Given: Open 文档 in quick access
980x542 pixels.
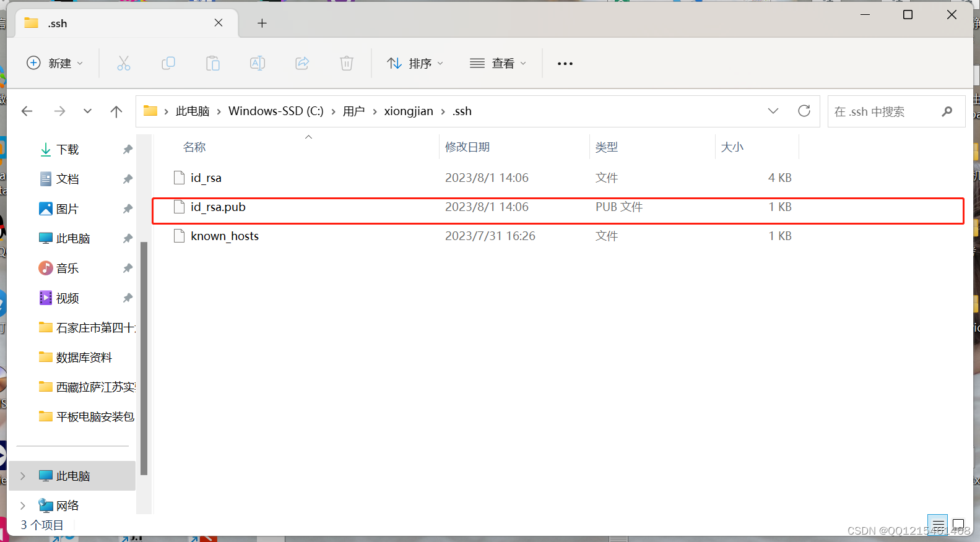Looking at the screenshot, I should click(67, 179).
